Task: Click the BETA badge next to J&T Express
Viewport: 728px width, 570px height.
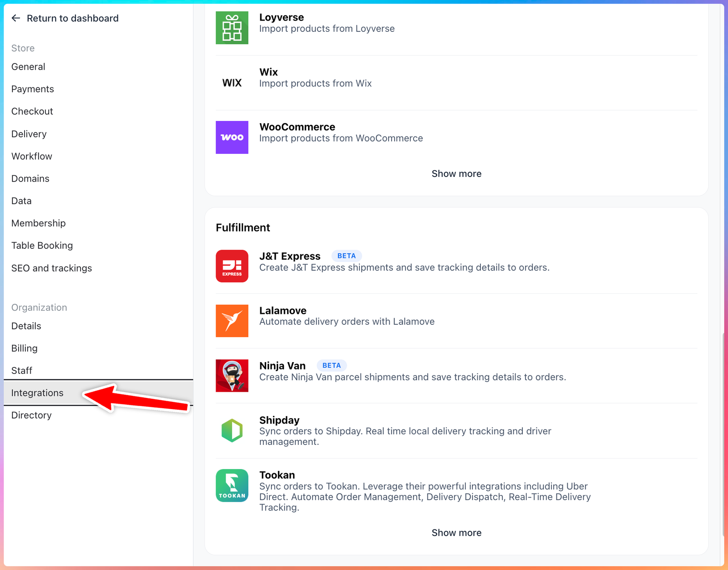Action: click(347, 256)
